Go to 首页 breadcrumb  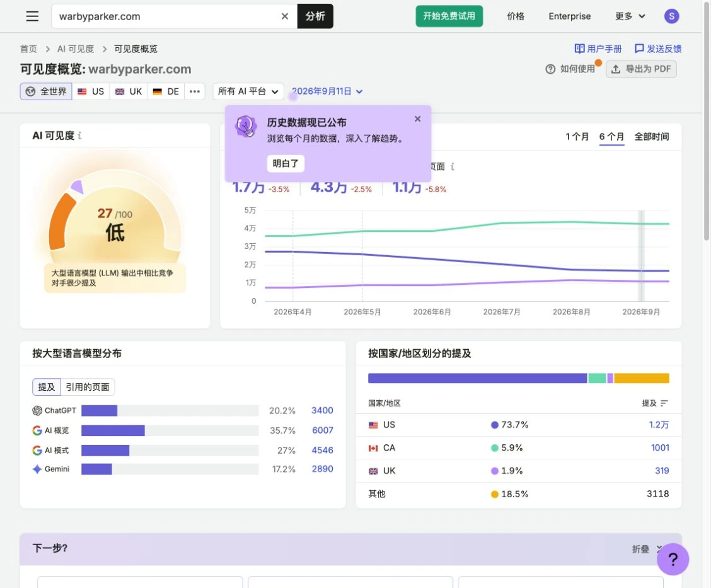pyautogui.click(x=28, y=49)
